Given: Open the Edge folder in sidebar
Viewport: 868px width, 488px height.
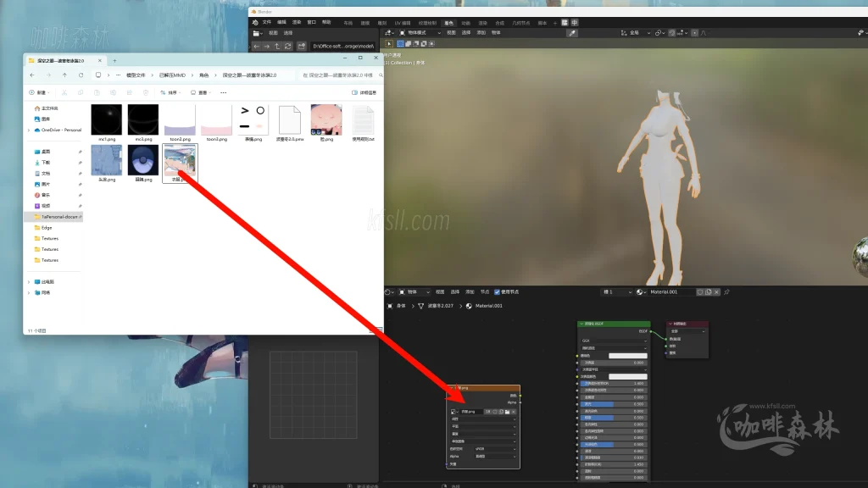Looking at the screenshot, I should pyautogui.click(x=47, y=227).
